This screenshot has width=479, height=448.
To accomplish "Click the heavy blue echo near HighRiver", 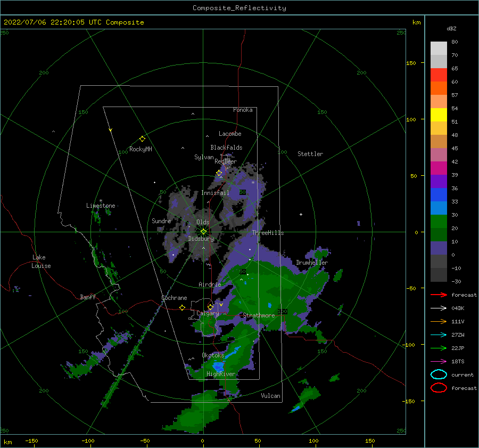I will point(218,366).
